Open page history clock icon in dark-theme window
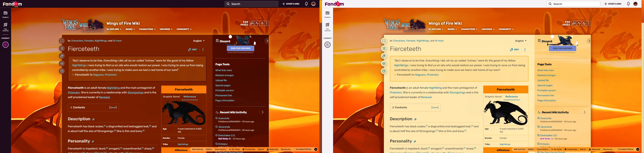644x153 pixels. (x=62, y=71)
